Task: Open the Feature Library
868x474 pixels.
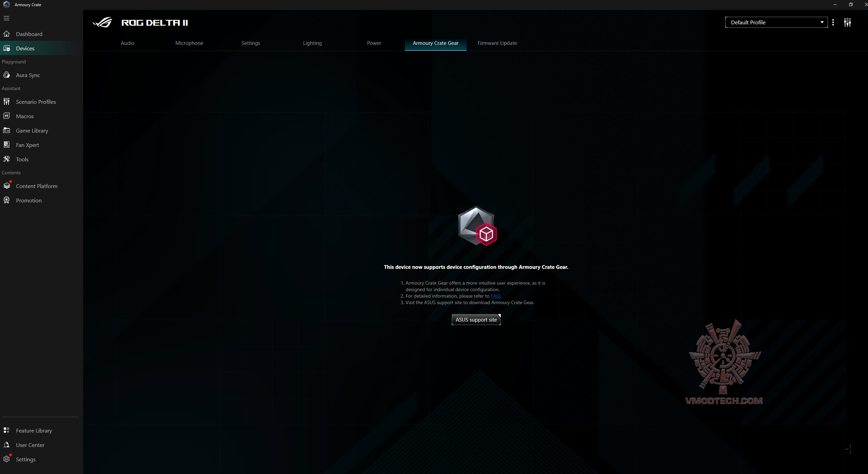Action: tap(34, 431)
